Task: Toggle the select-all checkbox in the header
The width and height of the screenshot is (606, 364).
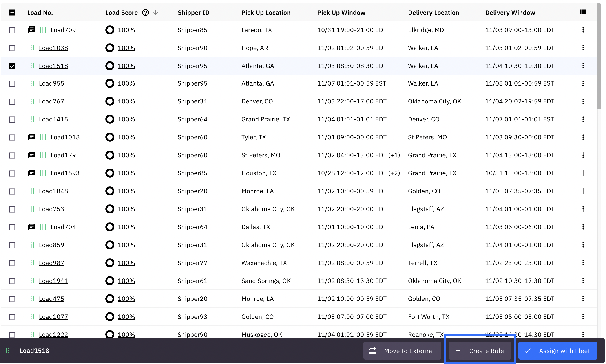Action: [12, 12]
